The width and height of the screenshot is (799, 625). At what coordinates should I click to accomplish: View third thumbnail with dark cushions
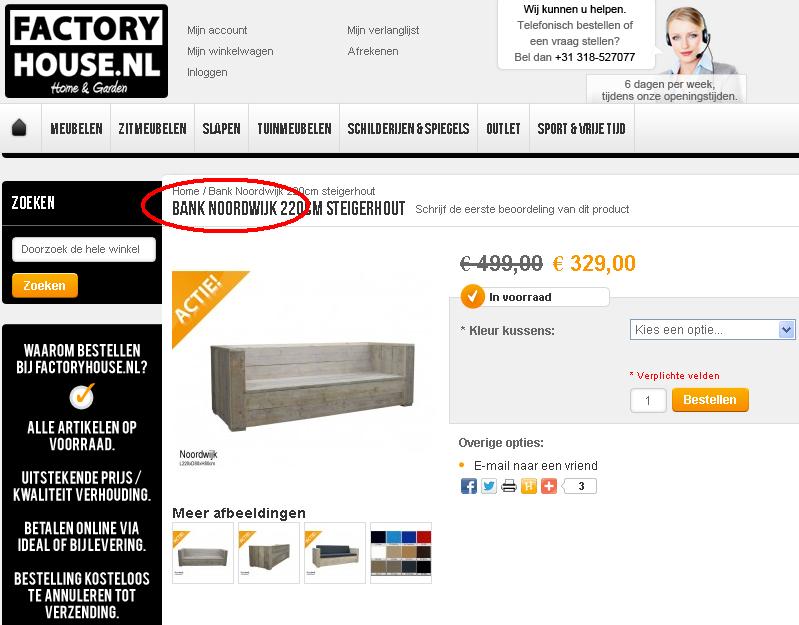(x=335, y=553)
